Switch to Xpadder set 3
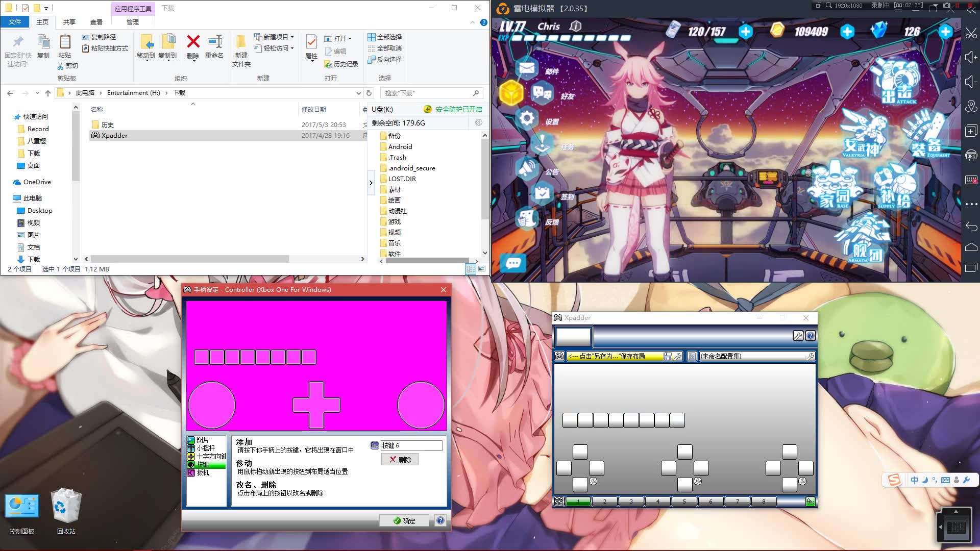Viewport: 980px width, 551px height. point(631,502)
